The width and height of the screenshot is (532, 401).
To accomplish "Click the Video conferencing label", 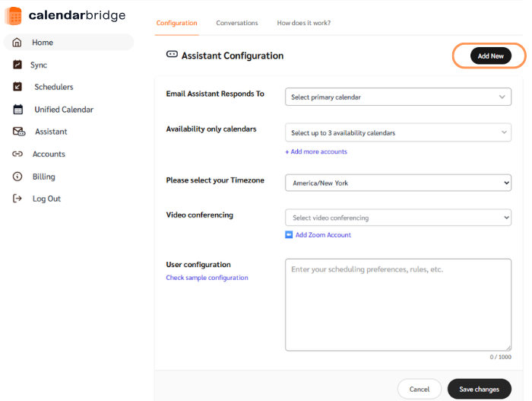I will 199,215.
